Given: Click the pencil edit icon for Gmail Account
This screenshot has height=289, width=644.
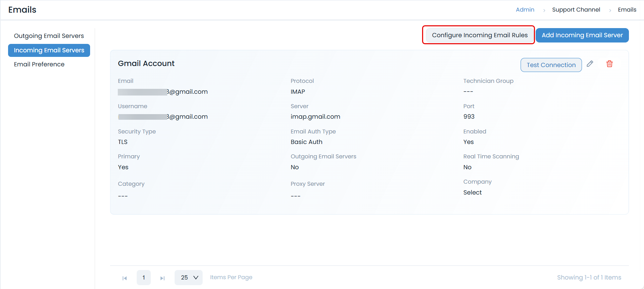Looking at the screenshot, I should point(590,64).
